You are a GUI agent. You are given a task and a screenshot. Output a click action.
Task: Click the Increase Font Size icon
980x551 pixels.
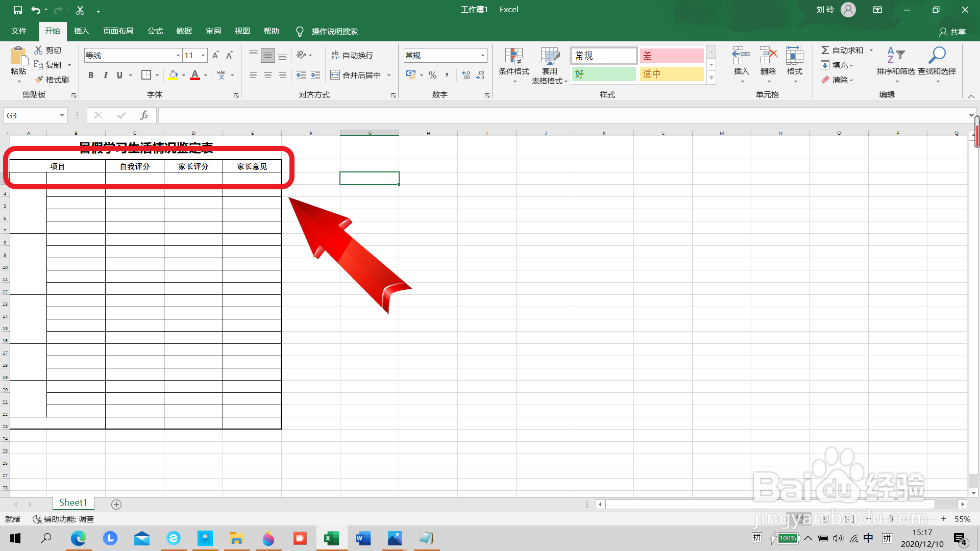(215, 55)
